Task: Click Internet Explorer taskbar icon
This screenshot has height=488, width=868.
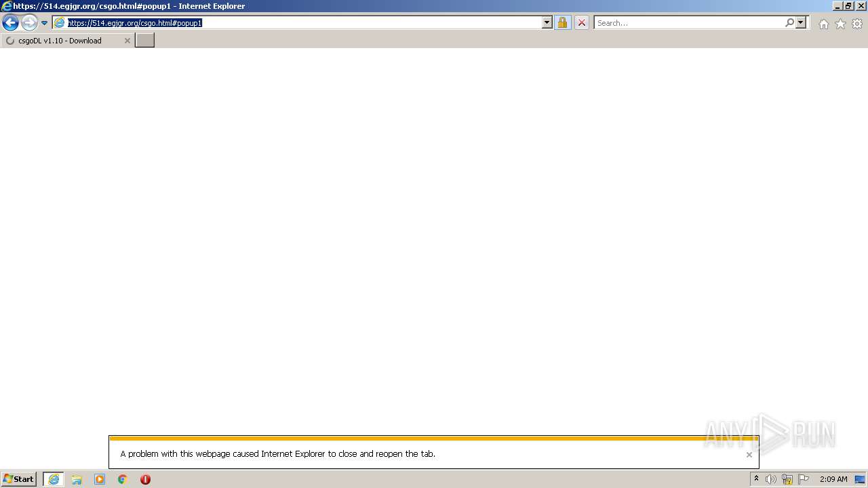Action: [x=54, y=479]
